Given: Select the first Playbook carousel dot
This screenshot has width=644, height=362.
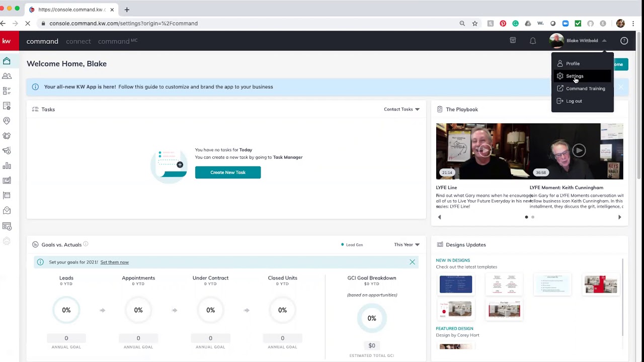Looking at the screenshot, I should [526, 217].
